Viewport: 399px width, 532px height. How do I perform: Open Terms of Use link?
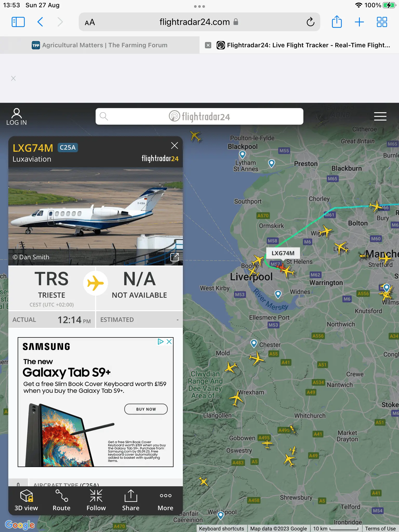tap(380, 528)
